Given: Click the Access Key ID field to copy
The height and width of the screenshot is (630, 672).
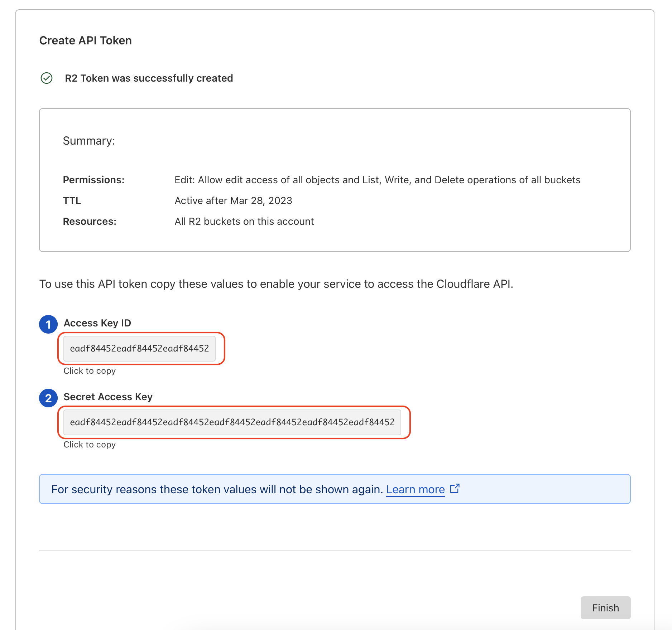Looking at the screenshot, I should click(140, 349).
